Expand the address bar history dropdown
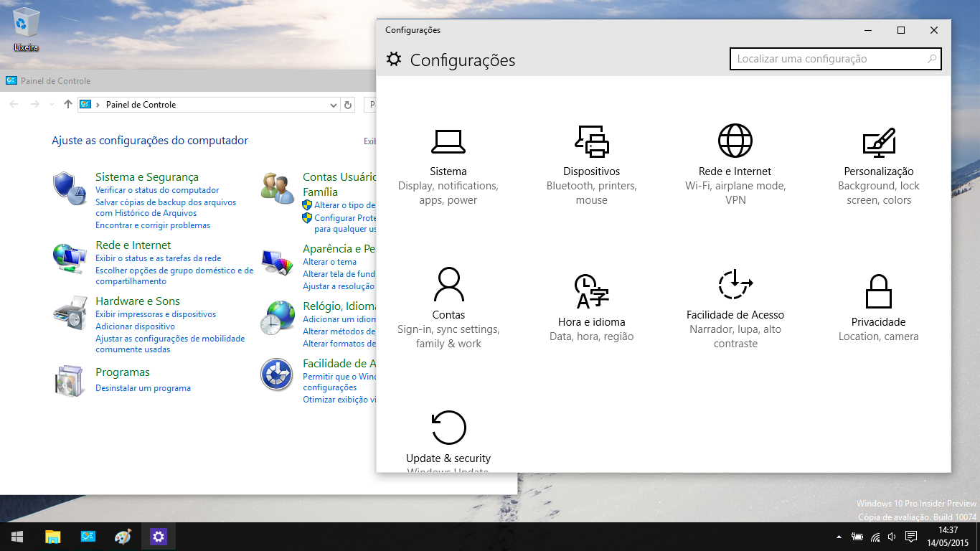 [x=333, y=105]
